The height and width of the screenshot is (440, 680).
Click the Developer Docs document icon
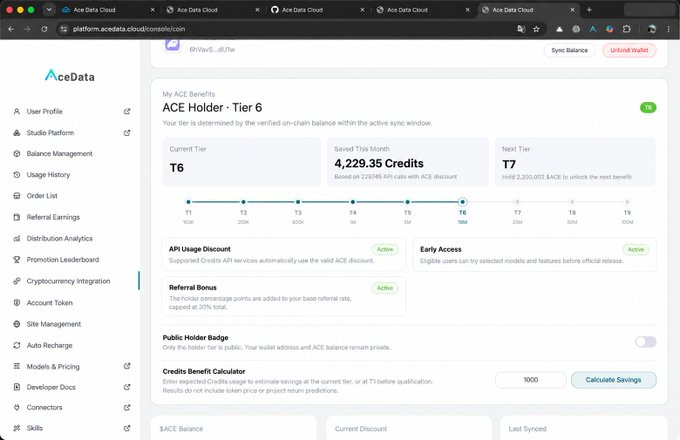click(x=17, y=387)
